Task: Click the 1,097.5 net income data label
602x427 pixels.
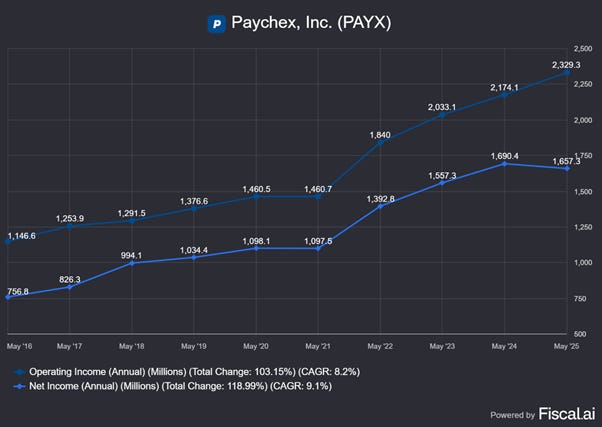Action: pos(318,241)
